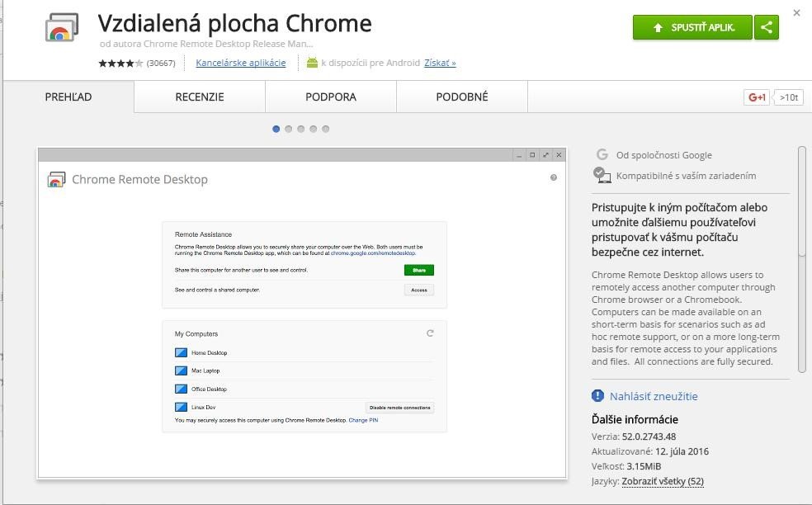
Task: Click the 'Získať »' Android link
Action: click(x=440, y=63)
